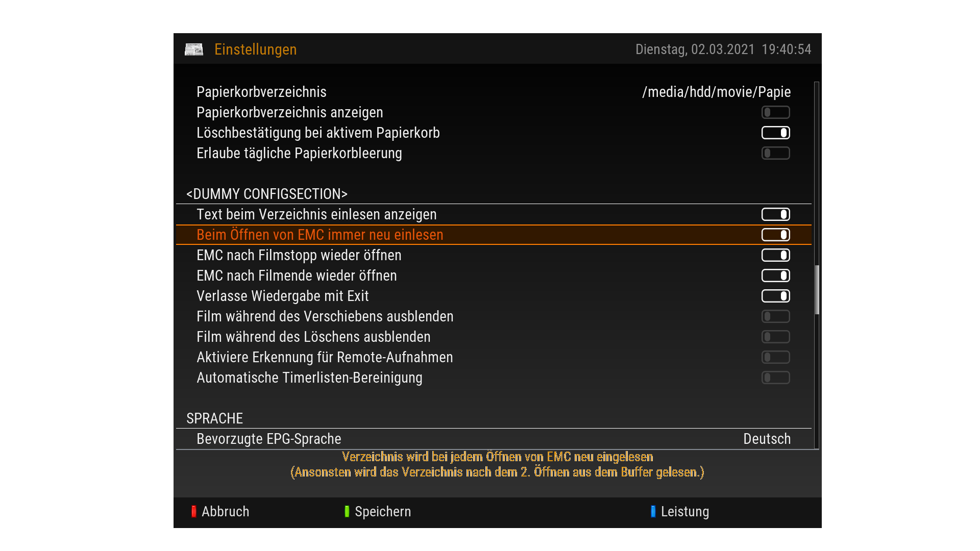Toggle EMC nach Filmstopp wieder öffnen
This screenshot has width=980, height=551.
[x=775, y=255]
